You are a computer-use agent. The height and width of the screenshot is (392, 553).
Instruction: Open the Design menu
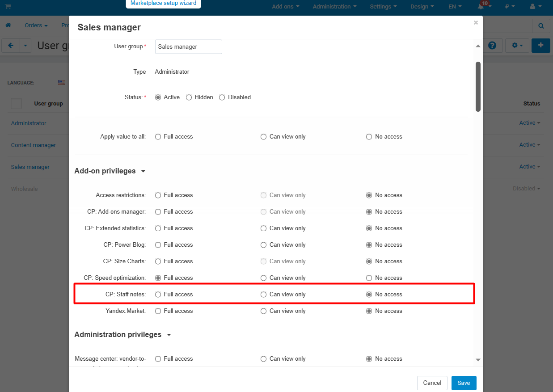tap(422, 7)
